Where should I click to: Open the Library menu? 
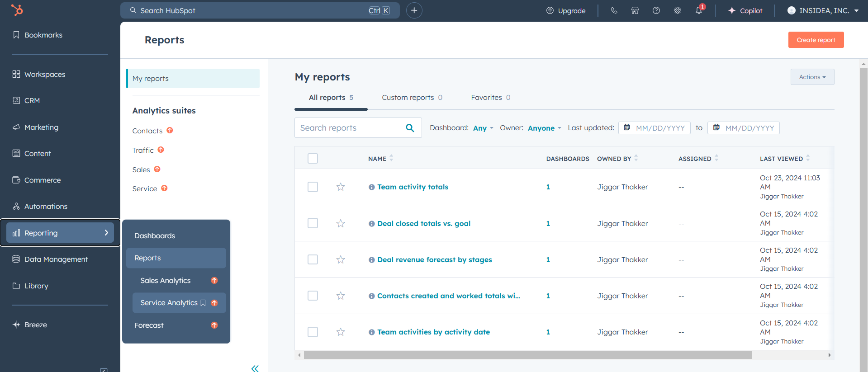click(30, 286)
